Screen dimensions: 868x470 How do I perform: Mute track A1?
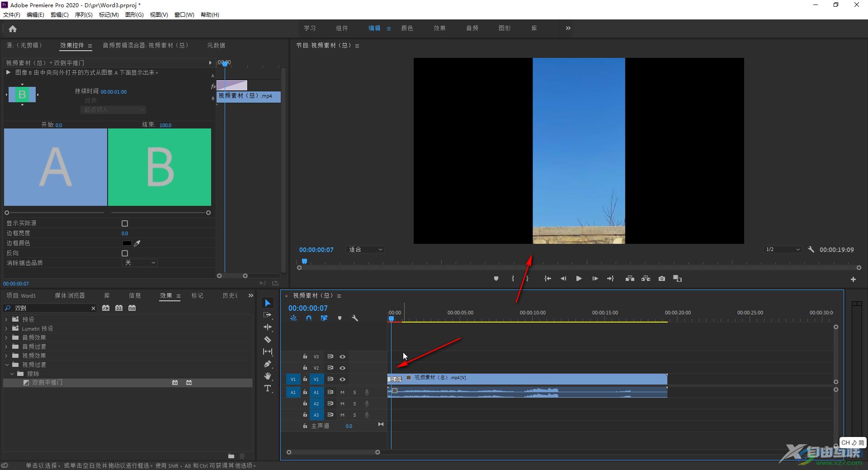[342, 392]
